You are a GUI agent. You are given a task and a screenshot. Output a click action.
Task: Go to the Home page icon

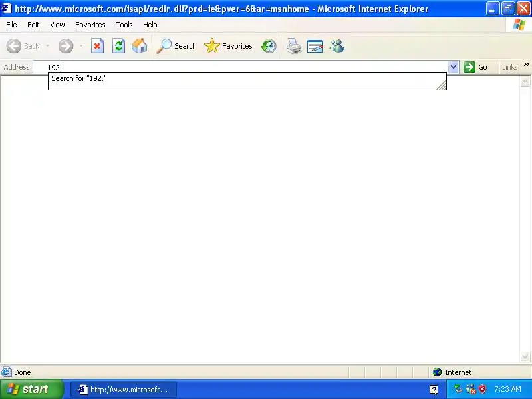(x=140, y=46)
